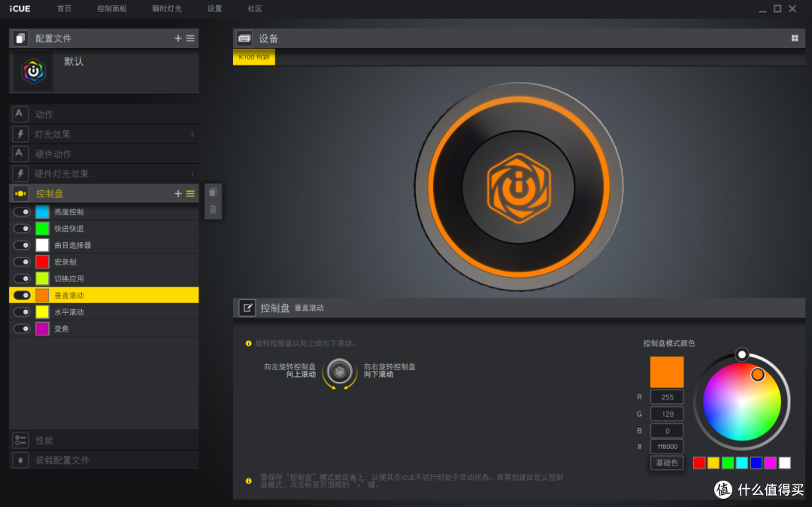Open the 首页 menu
This screenshot has width=812, height=507.
click(64, 9)
